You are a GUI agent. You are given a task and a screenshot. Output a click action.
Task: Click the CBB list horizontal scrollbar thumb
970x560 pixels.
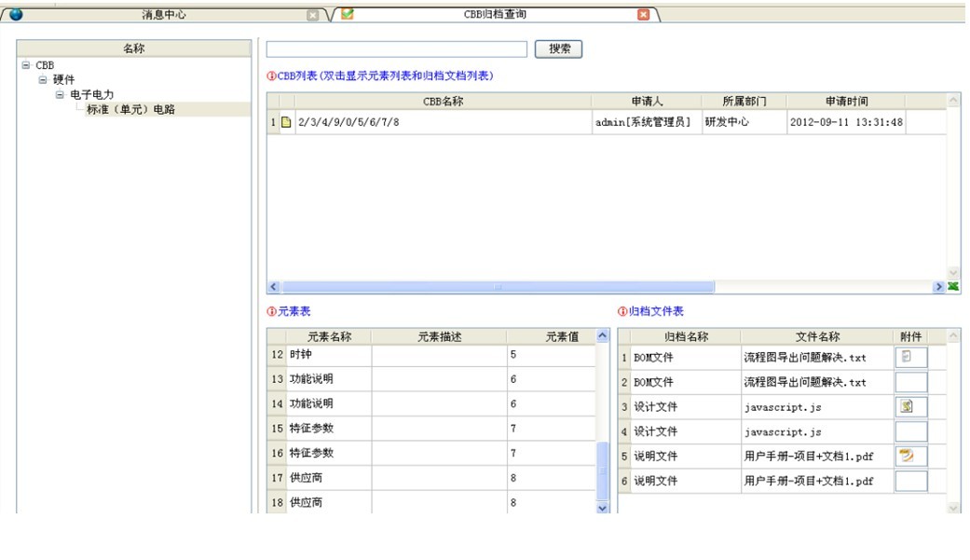[498, 287]
